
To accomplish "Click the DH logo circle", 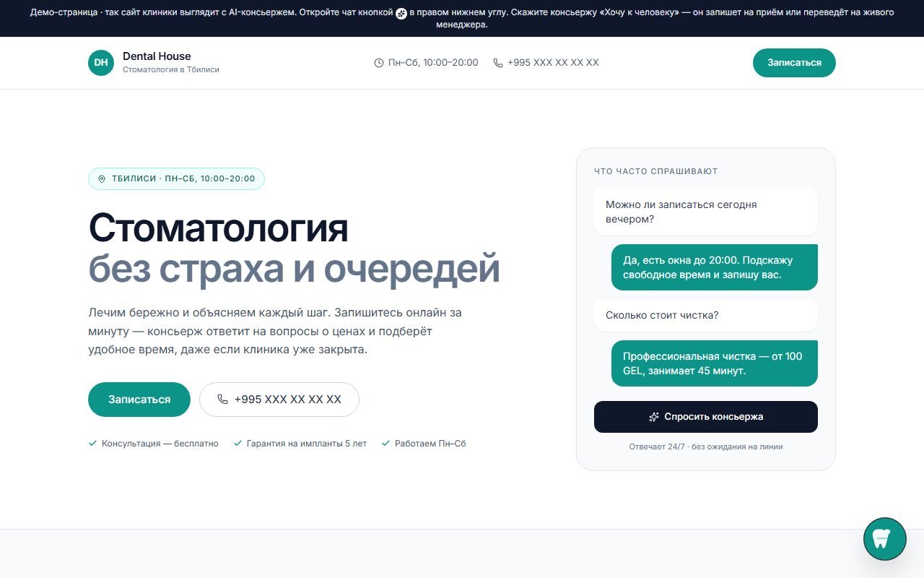I will tap(101, 63).
